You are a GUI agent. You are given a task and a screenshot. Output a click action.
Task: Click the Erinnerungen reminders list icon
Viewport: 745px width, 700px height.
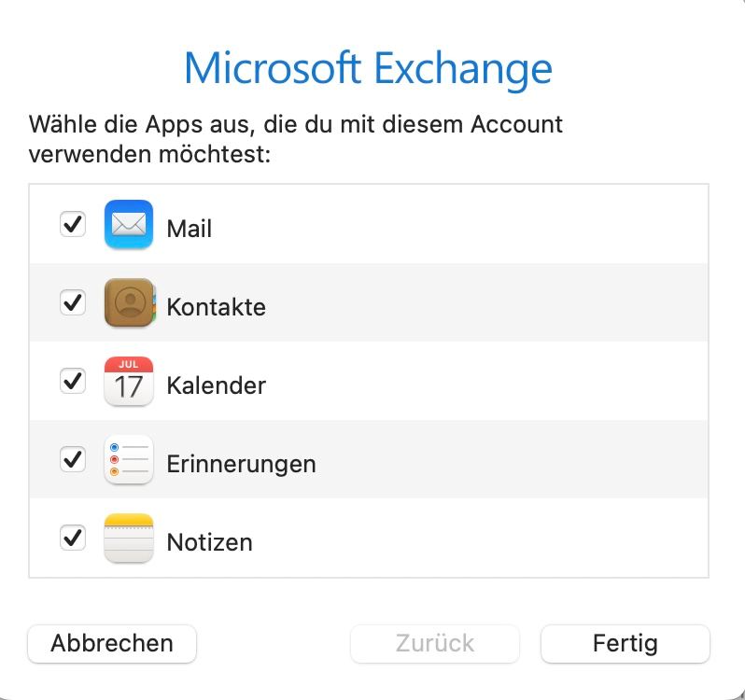tap(129, 460)
